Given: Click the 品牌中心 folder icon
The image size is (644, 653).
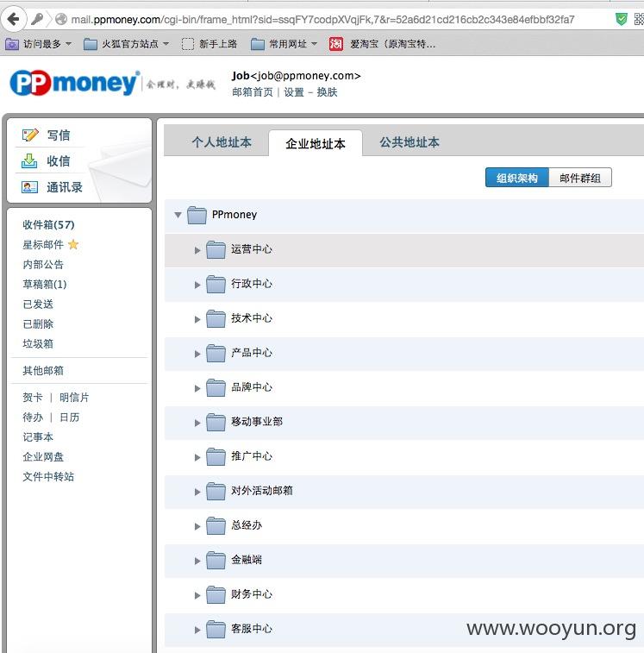Looking at the screenshot, I should (216, 387).
